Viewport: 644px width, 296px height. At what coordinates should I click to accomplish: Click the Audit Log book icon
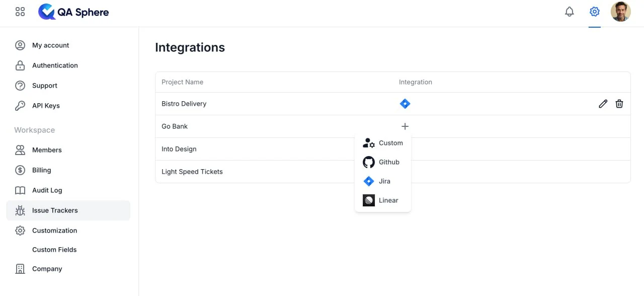(x=20, y=190)
